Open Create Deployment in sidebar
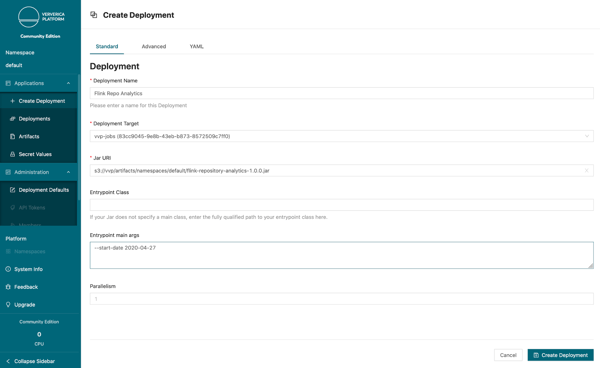 pyautogui.click(x=38, y=101)
